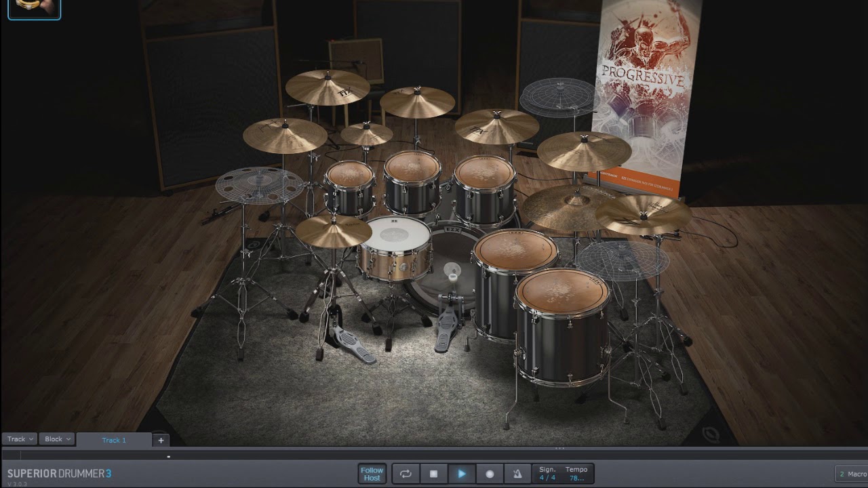The width and height of the screenshot is (868, 488).
Task: Click the Superior Drummer 3 logo
Action: click(59, 474)
